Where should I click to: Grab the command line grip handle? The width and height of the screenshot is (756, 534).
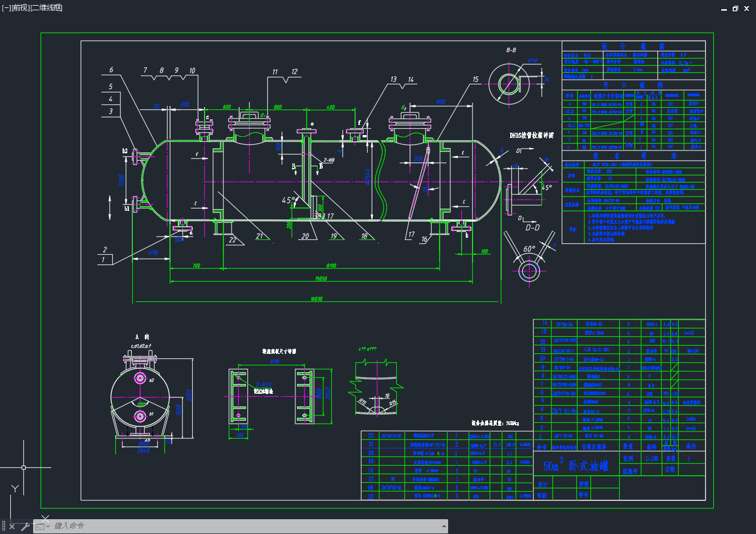click(x=4, y=526)
